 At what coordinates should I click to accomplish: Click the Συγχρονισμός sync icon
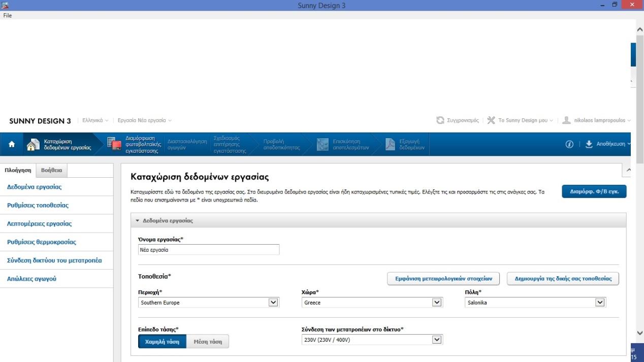coord(440,120)
